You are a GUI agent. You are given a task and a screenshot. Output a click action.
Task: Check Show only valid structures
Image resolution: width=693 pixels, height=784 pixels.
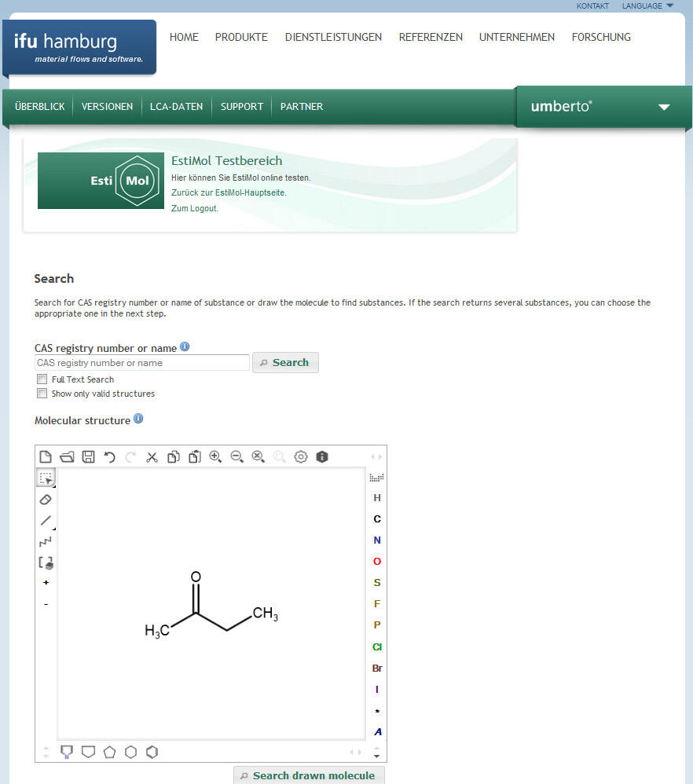(x=42, y=394)
